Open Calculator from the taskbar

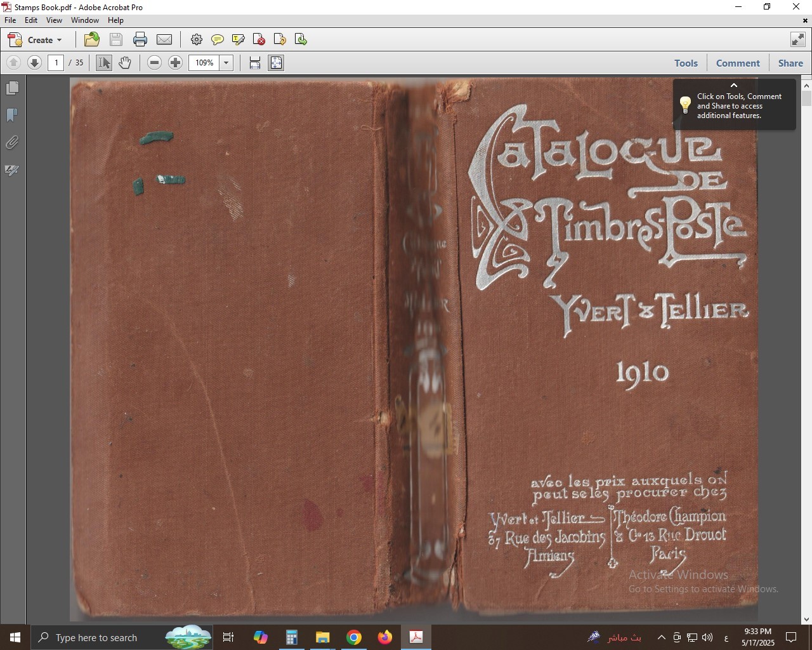(x=291, y=637)
